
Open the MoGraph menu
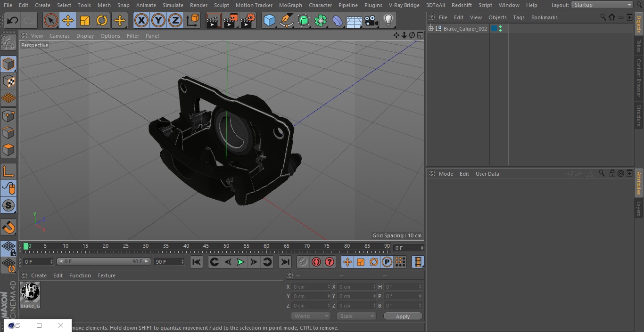click(290, 5)
